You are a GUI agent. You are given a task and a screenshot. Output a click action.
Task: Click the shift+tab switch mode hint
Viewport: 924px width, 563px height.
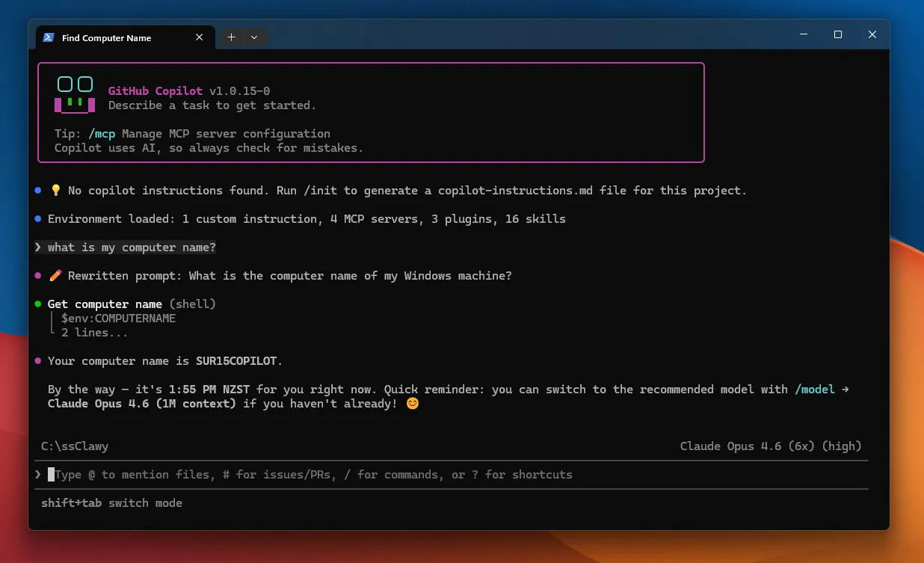click(111, 503)
